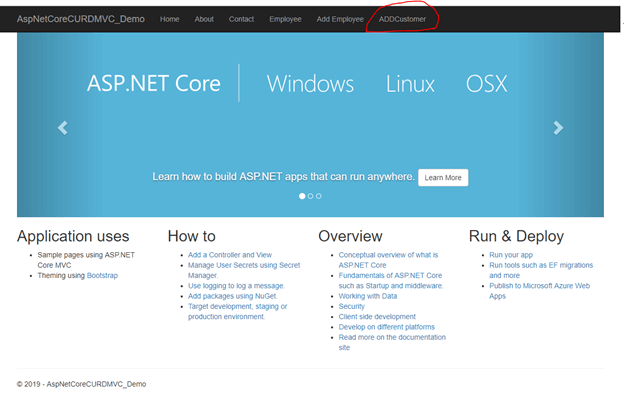Follow the Bootstrap link
This screenshot has height=401, width=624.
102,275
